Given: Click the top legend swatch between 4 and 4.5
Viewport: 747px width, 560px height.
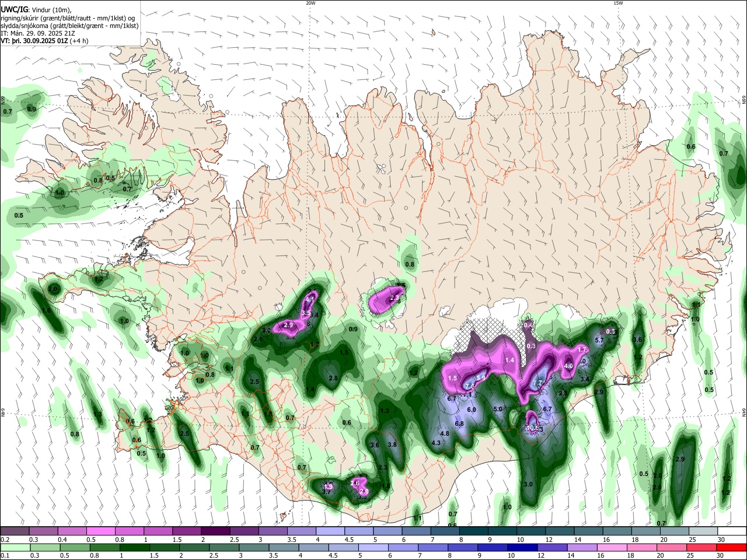Looking at the screenshot, I should pos(330,531).
